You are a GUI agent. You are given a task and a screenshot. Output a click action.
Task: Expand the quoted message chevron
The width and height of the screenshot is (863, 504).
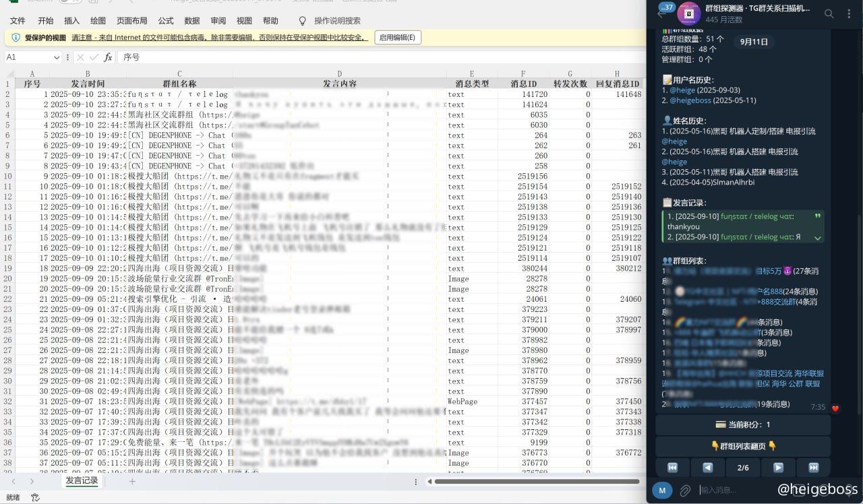(817, 238)
